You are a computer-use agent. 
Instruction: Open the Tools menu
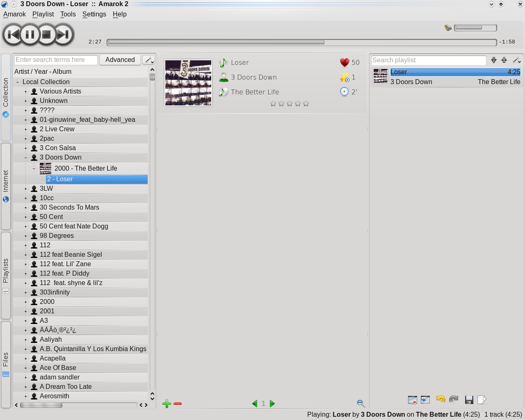tap(68, 14)
